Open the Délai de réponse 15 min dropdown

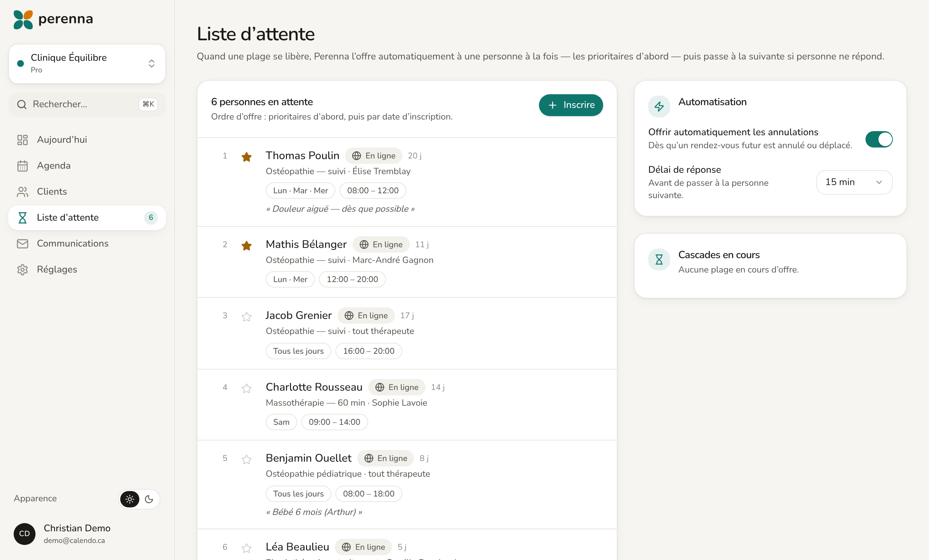pyautogui.click(x=854, y=182)
